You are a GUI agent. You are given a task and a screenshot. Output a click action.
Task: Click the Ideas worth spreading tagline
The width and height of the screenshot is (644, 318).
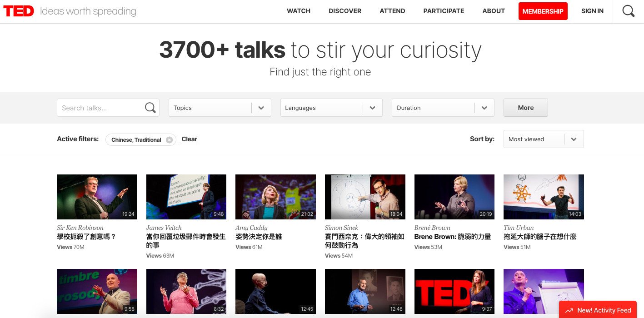tap(88, 11)
